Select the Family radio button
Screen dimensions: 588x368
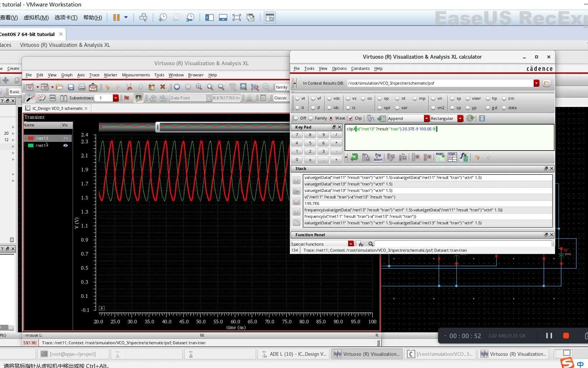pos(311,118)
